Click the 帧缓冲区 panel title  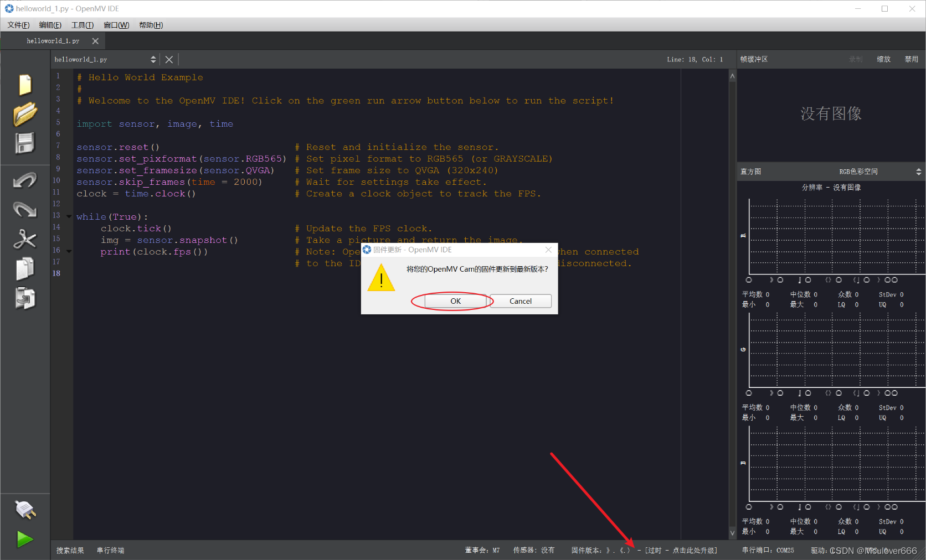click(x=754, y=59)
